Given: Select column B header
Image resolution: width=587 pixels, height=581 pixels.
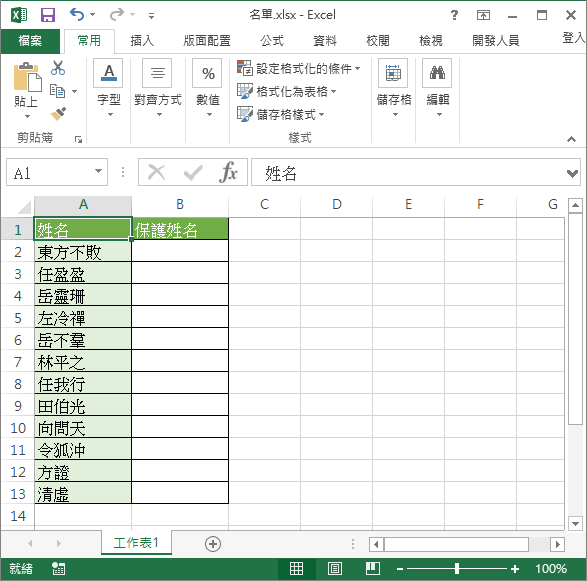Looking at the screenshot, I should [180, 204].
